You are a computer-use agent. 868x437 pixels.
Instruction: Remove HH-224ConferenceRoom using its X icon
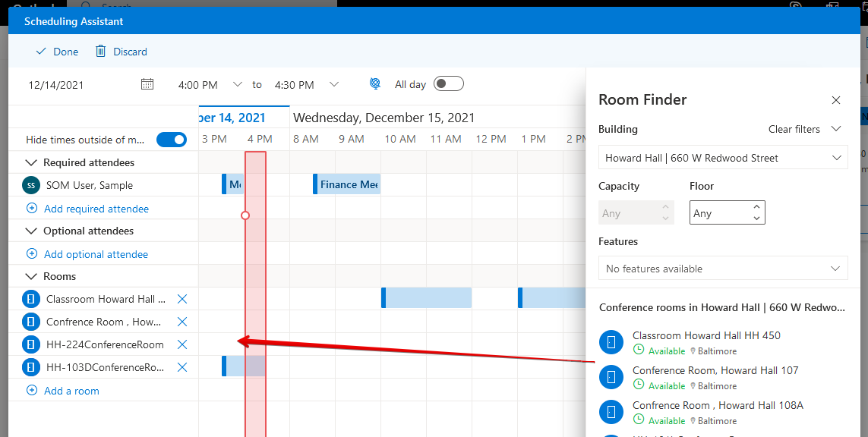click(x=181, y=344)
